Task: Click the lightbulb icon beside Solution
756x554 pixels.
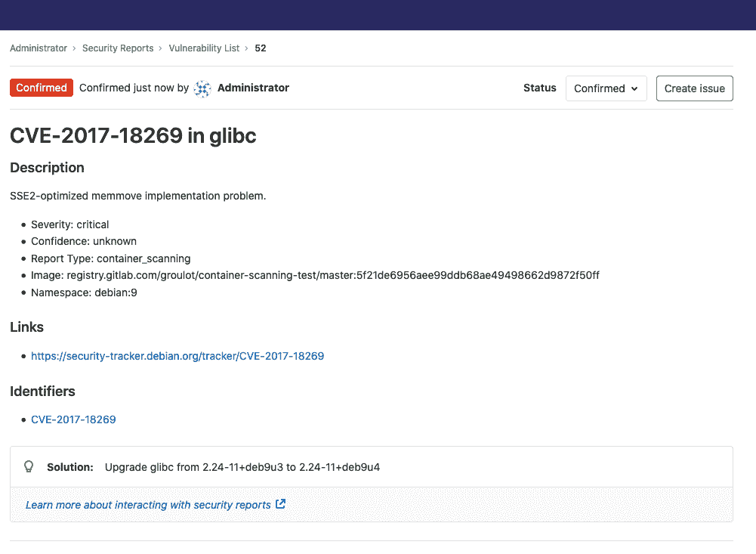Action: tap(29, 466)
